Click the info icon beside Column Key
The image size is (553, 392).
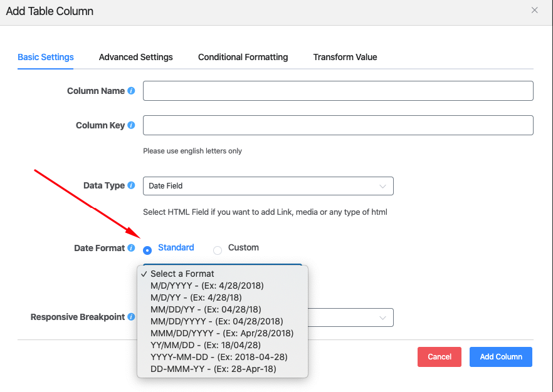(x=131, y=125)
